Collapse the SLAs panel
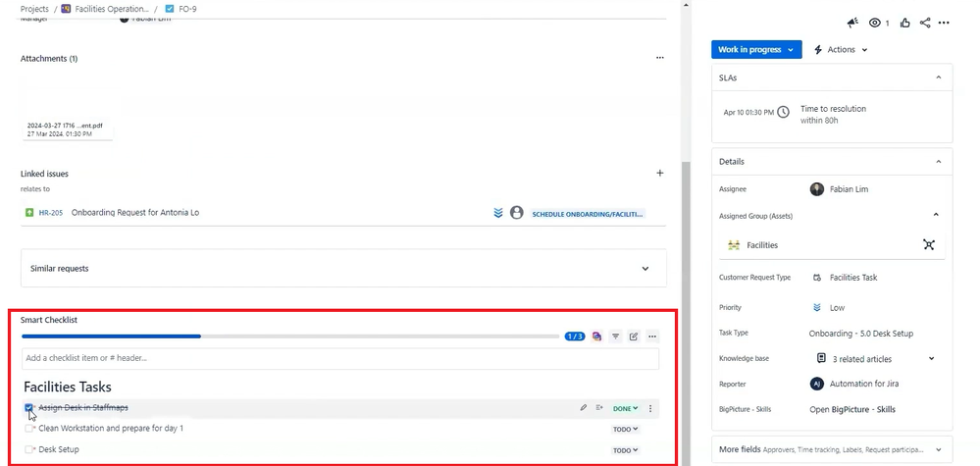 point(938,78)
